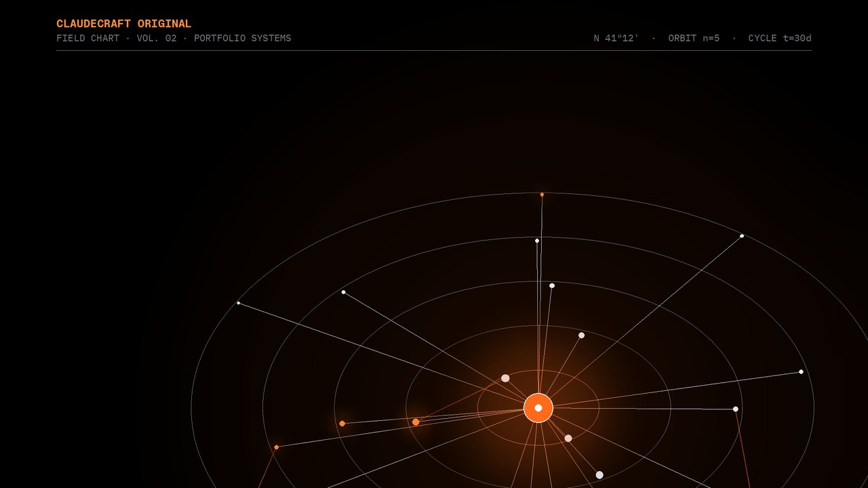Click the central orange hub node

[538, 408]
